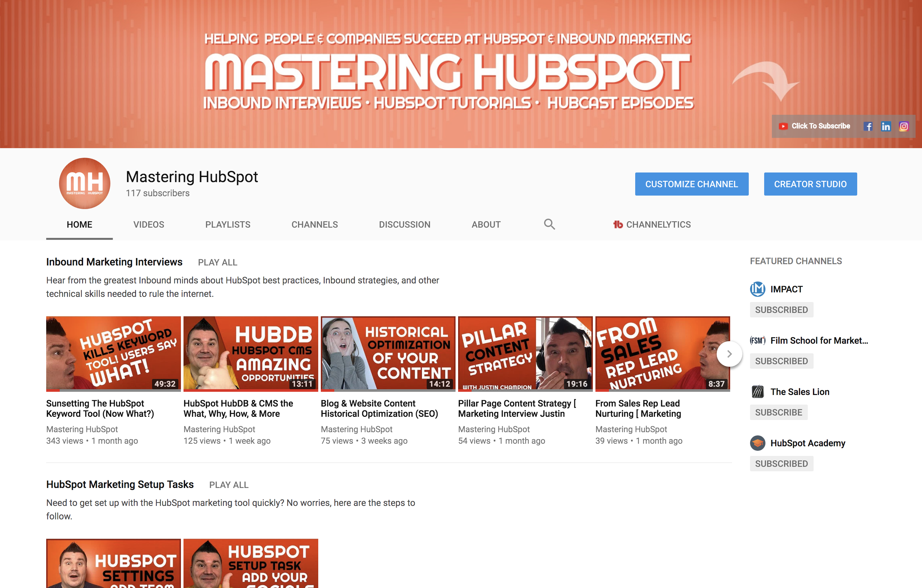This screenshot has height=588, width=922.
Task: Toggle Subscribed button under HubSpot Academy
Action: coord(781,463)
